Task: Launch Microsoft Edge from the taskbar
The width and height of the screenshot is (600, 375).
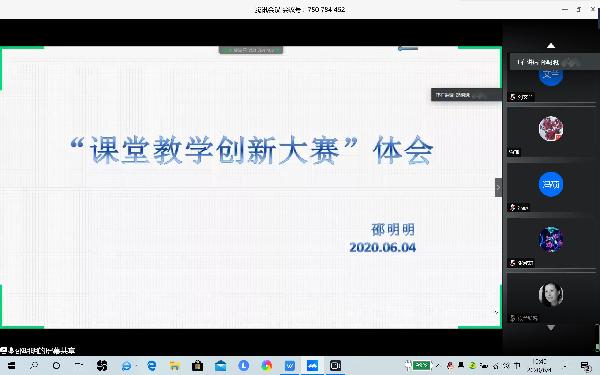Action: (x=152, y=366)
